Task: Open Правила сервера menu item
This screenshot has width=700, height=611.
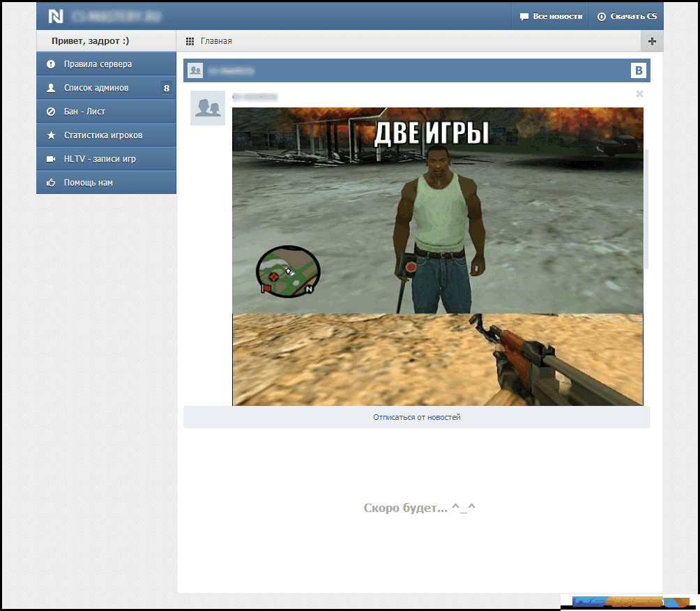Action: coord(106,64)
